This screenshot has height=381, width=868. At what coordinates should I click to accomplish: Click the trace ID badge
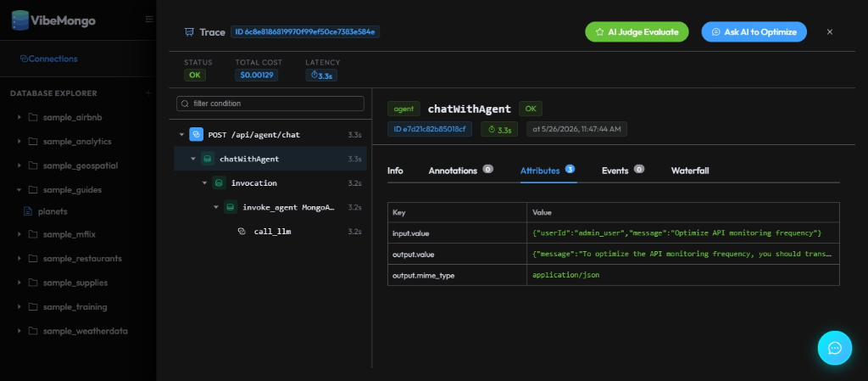305,32
